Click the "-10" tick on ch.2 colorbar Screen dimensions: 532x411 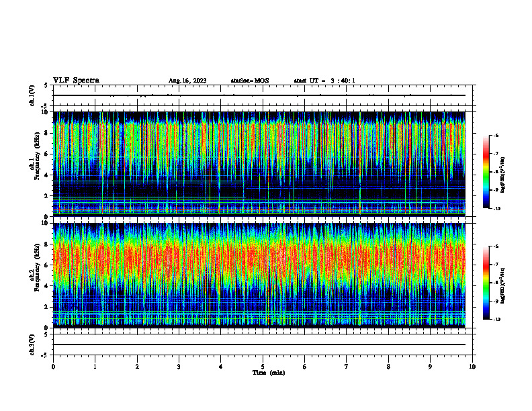[x=496, y=320]
